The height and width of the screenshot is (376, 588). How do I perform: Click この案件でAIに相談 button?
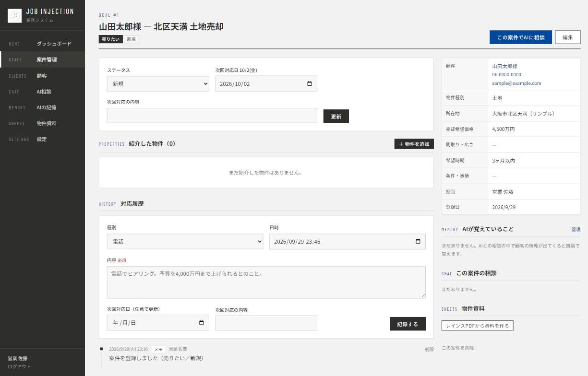[521, 37]
